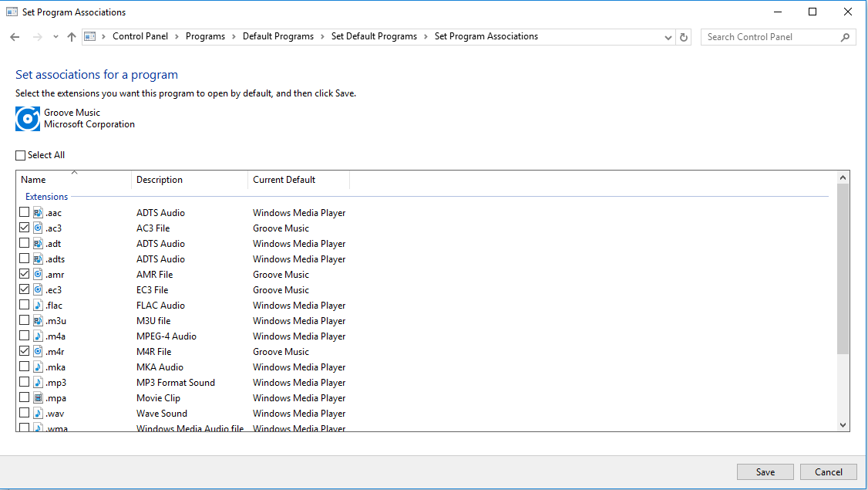Uncheck the .ac3 extension checkbox
The image size is (868, 490).
tap(25, 228)
